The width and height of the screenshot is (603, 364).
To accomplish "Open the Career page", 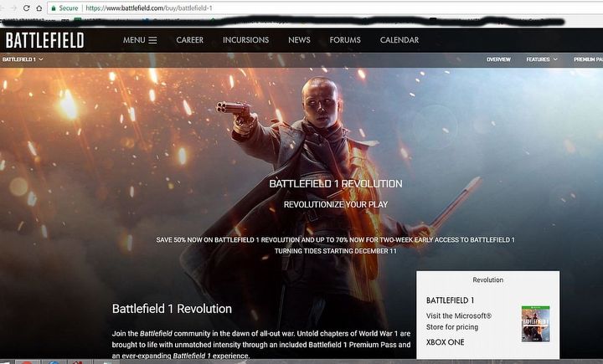I will (x=189, y=40).
